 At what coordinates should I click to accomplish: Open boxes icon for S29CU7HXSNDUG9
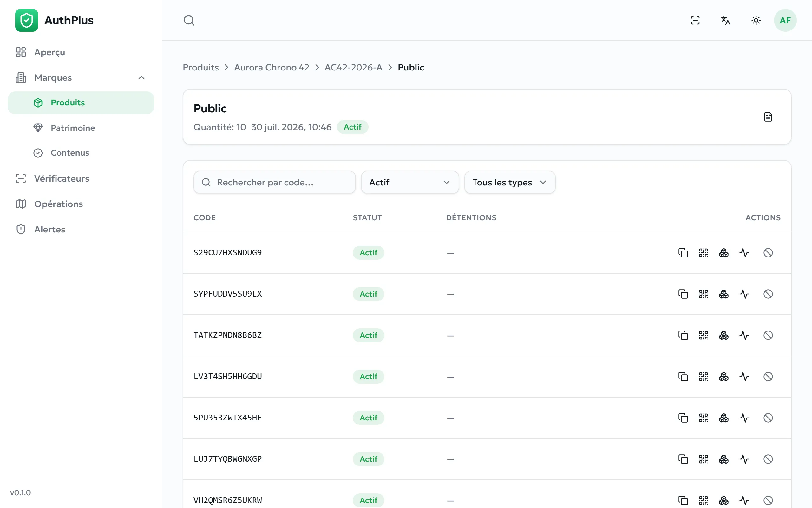(724, 253)
